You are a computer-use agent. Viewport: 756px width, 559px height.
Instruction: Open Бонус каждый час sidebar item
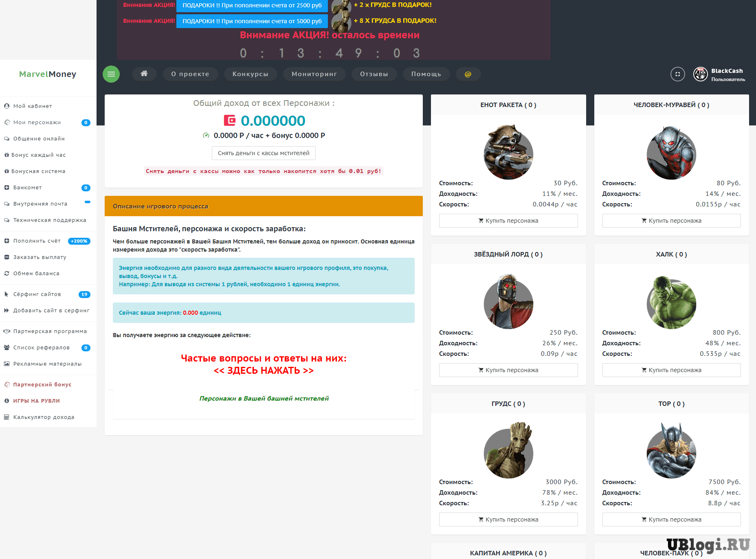38,155
